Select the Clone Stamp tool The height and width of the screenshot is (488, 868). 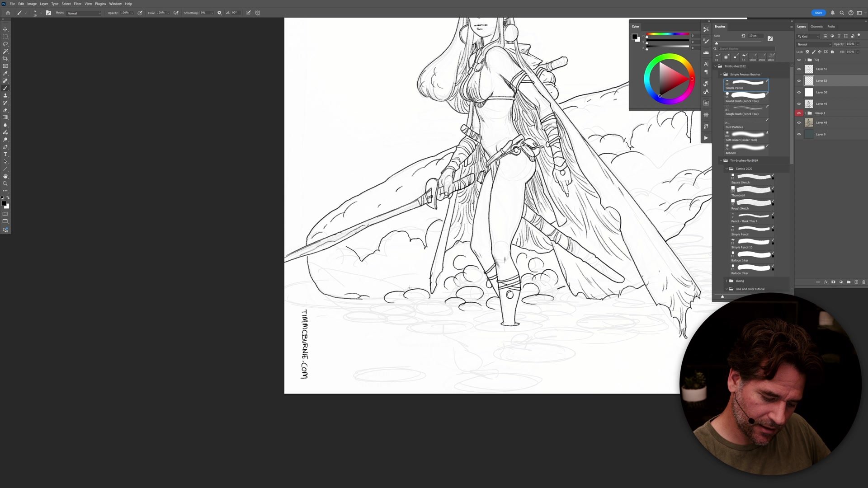5,96
